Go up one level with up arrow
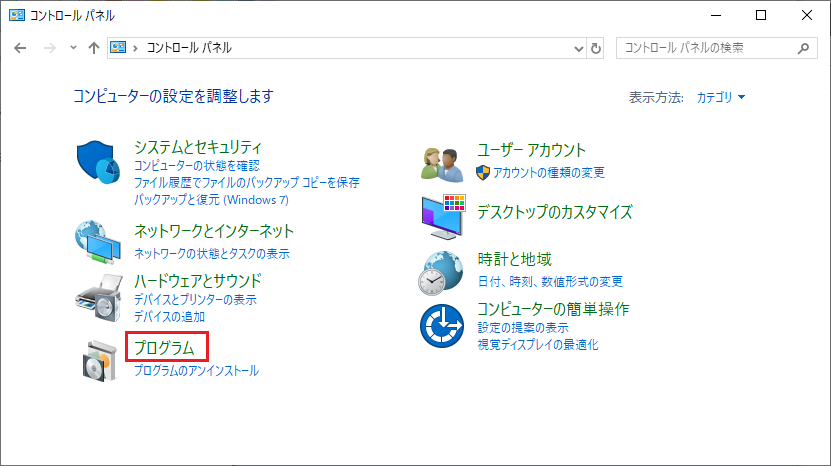Viewport: 831px width, 466px height. tap(94, 48)
